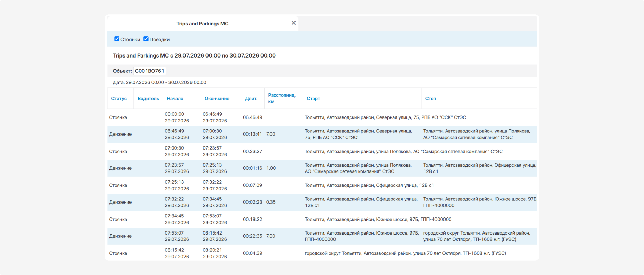The height and width of the screenshot is (275, 644).
Task: Select the Trips and Parkings MC tab
Action: [x=202, y=24]
